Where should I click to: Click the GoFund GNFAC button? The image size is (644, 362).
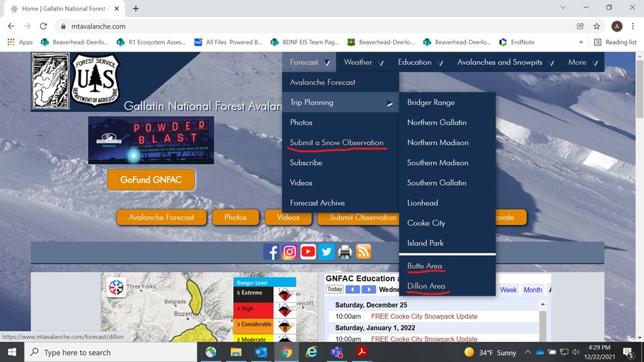pos(151,180)
